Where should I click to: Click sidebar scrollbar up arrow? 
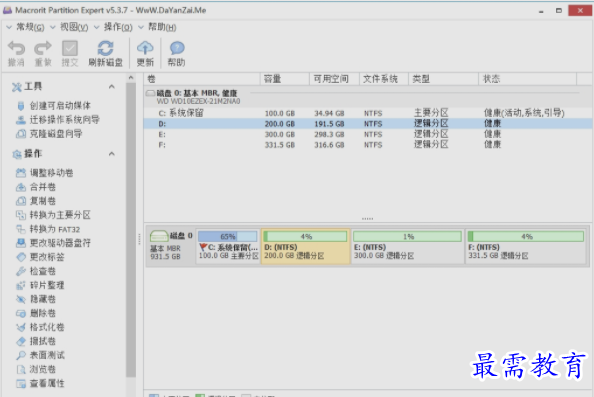pos(131,78)
